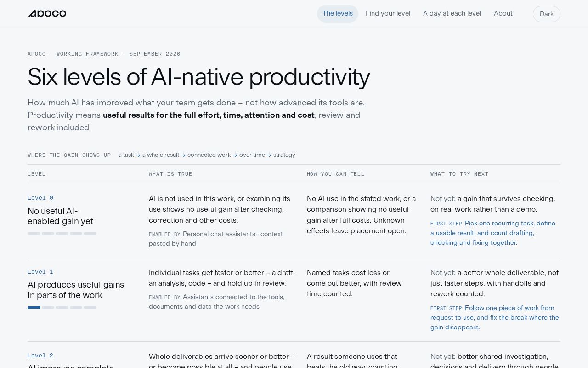Image resolution: width=588 pixels, height=368 pixels.
Task: Click heading 'AI produces useful gains in parts'
Action: (76, 290)
